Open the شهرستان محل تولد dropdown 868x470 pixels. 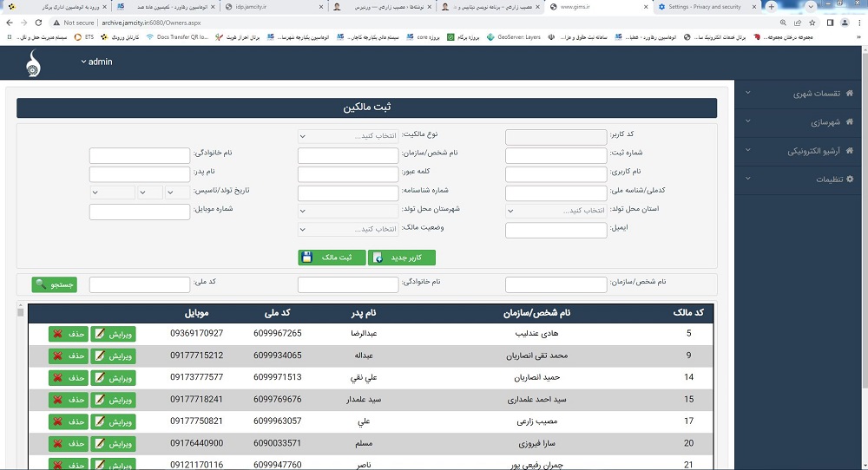[x=348, y=211]
